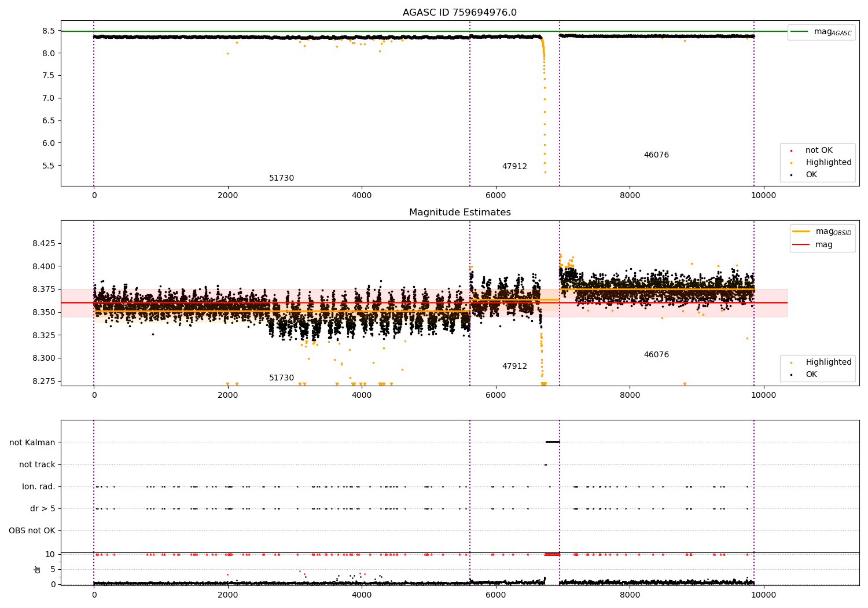
Task: Click the 'OBS not OK' row label
Action: point(32,531)
